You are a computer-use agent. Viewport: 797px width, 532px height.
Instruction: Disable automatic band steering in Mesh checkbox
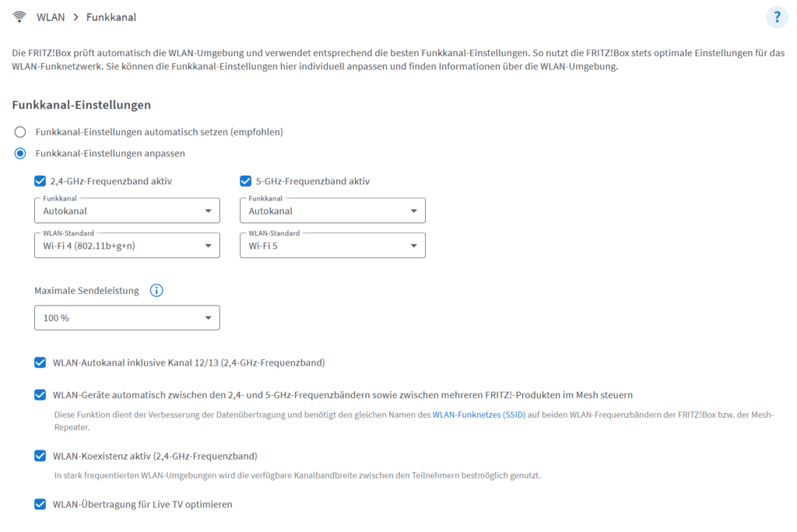click(x=40, y=395)
